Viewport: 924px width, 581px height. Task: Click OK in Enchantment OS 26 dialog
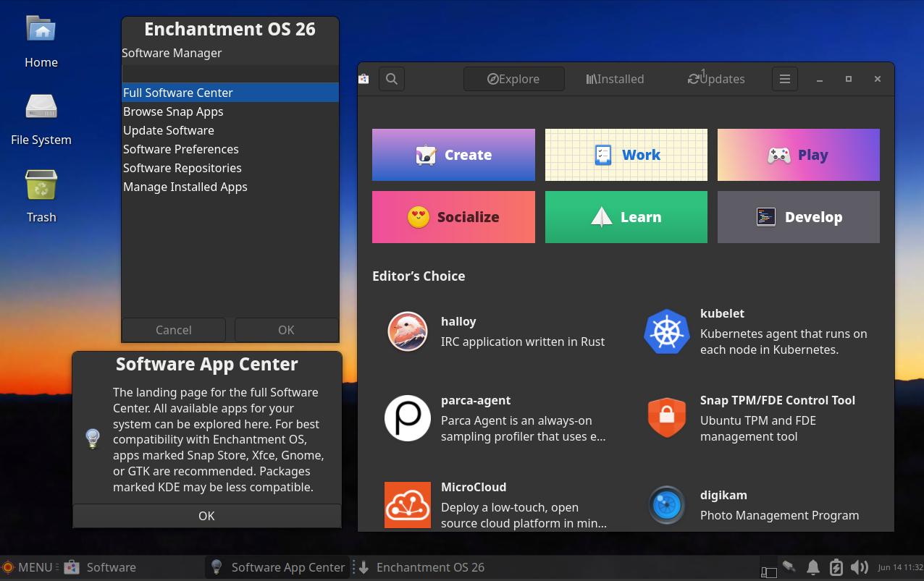(x=286, y=330)
